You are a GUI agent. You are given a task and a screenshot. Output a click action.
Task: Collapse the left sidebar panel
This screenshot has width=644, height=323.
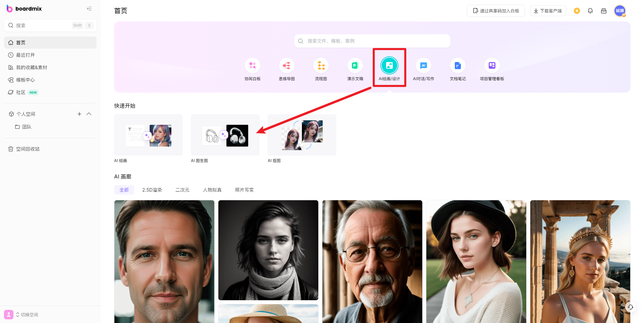[89, 9]
